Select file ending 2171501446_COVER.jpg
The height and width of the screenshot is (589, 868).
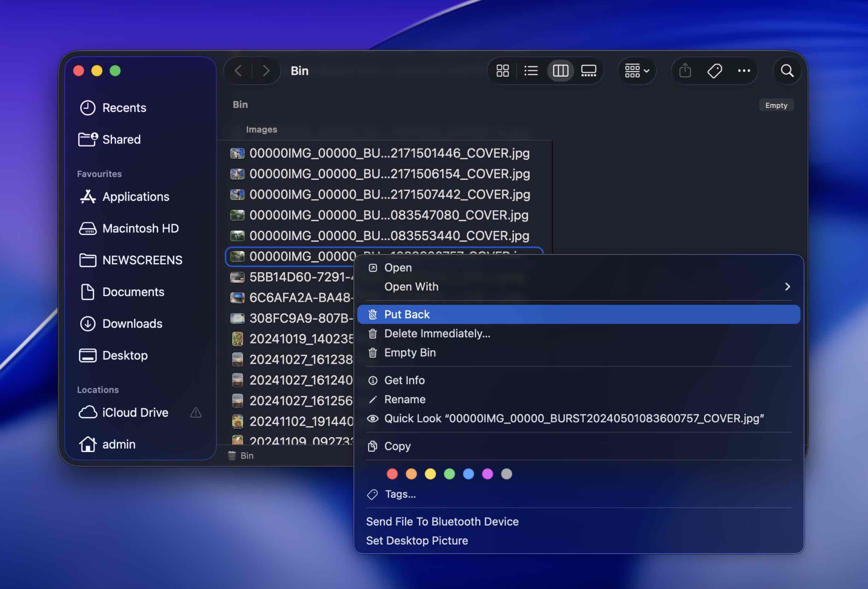pyautogui.click(x=384, y=153)
